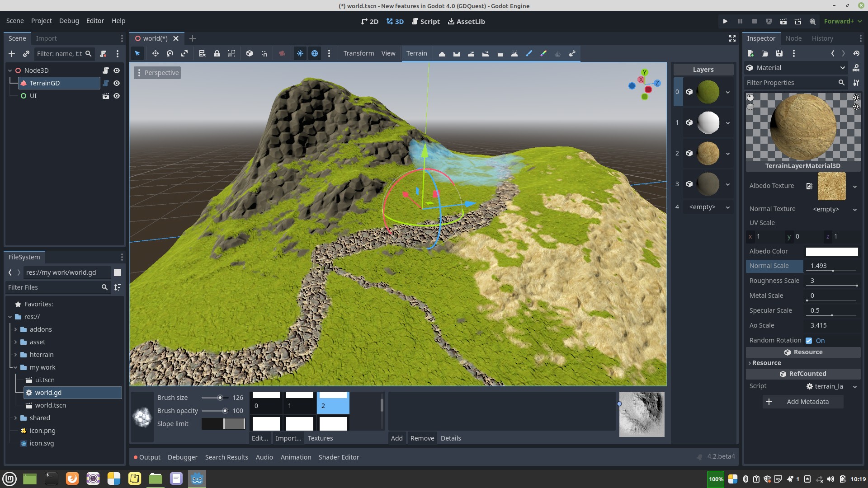
Task: Open the Details button
Action: point(451,438)
